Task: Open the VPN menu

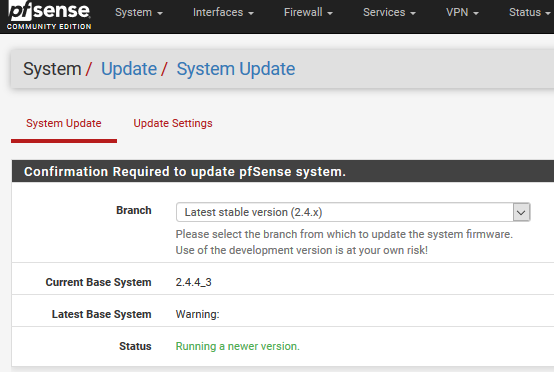Action: point(462,12)
